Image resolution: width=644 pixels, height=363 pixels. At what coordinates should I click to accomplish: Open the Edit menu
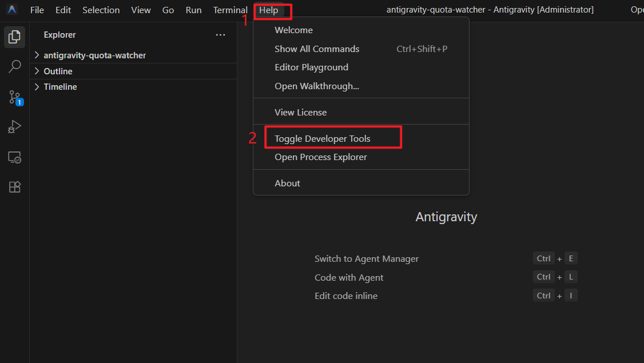[x=63, y=10]
